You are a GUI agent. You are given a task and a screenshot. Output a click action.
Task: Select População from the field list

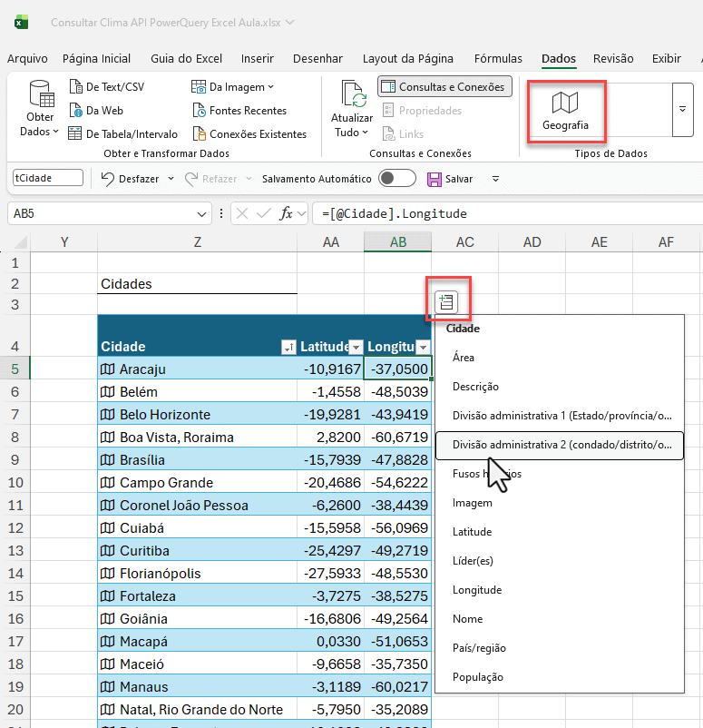click(478, 677)
